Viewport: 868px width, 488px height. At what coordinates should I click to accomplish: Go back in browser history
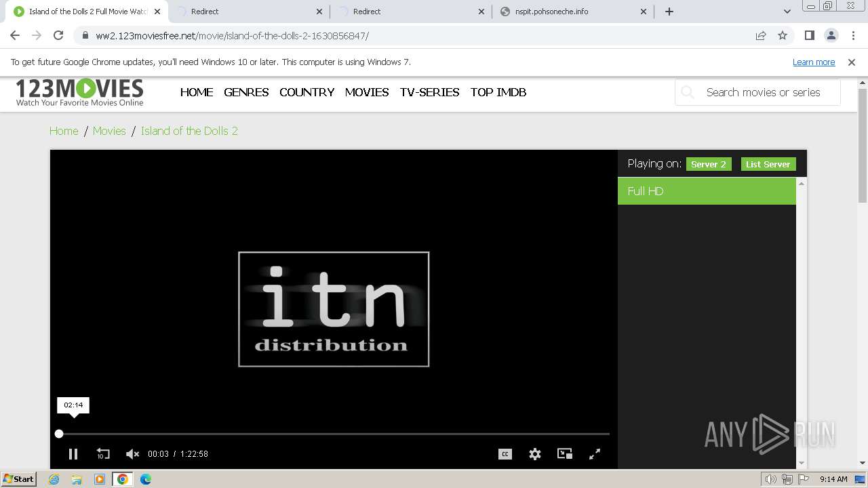tap(15, 35)
